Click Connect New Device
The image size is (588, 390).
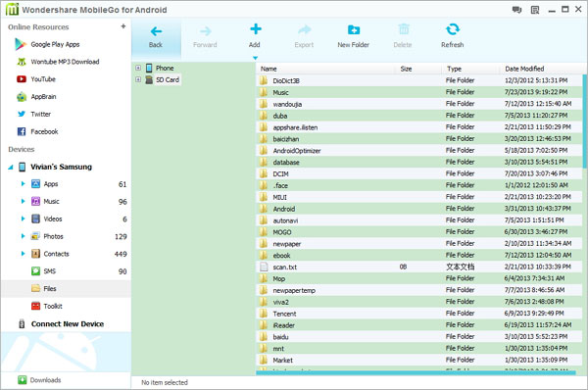coord(68,324)
